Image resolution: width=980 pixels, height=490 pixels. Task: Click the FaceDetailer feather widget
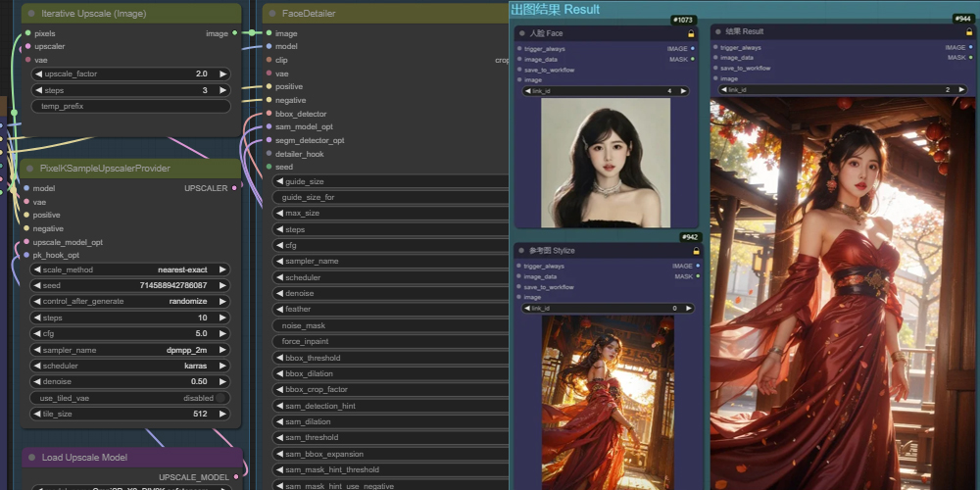click(391, 309)
